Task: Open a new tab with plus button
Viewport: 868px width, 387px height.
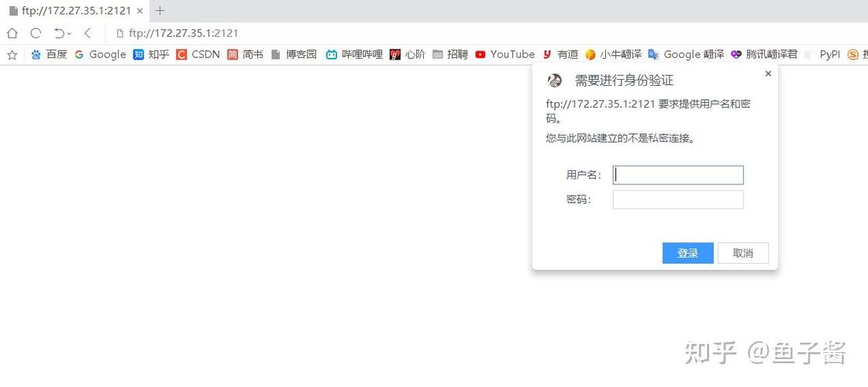Action: [x=160, y=11]
